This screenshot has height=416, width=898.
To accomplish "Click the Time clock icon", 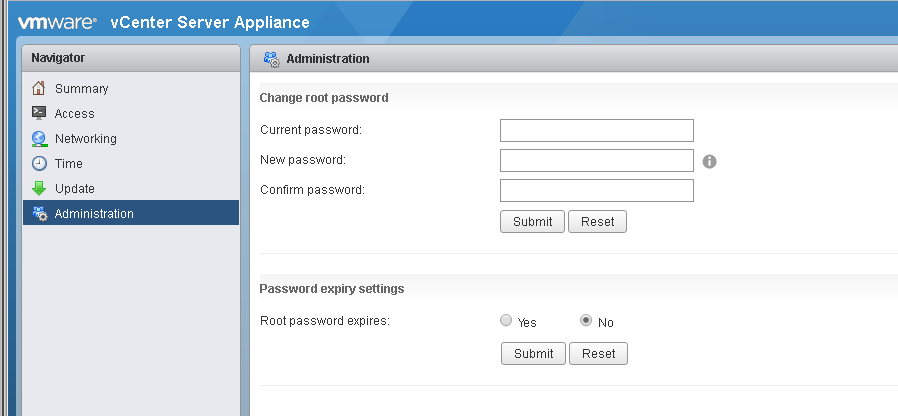I will point(38,163).
